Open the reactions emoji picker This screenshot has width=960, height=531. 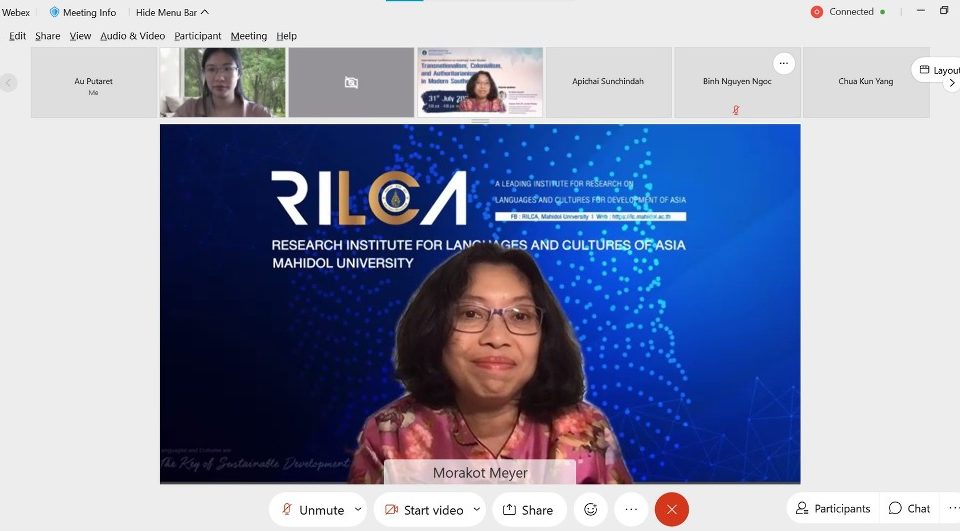(590, 509)
